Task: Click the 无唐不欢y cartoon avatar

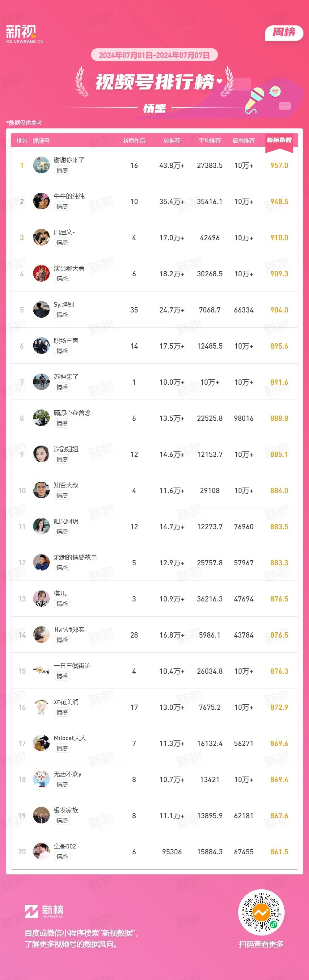Action: 41,780
